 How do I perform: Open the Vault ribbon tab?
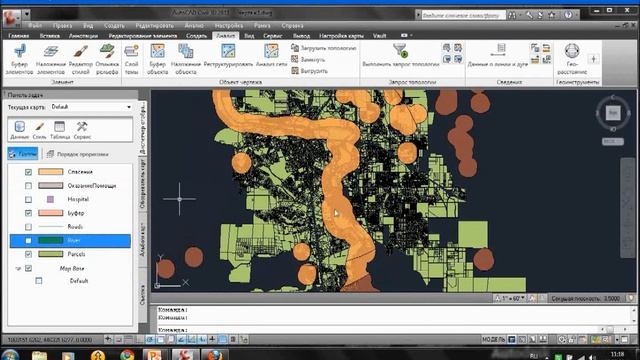379,36
